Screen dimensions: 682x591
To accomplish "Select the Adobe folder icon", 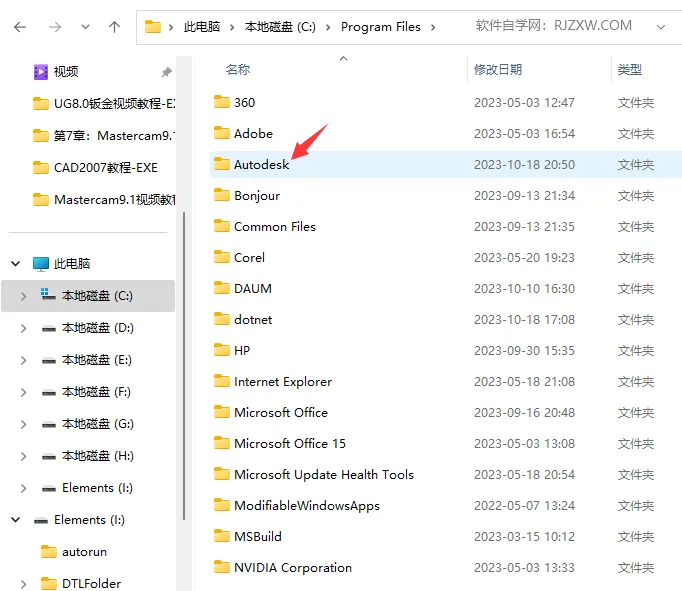I will (221, 133).
